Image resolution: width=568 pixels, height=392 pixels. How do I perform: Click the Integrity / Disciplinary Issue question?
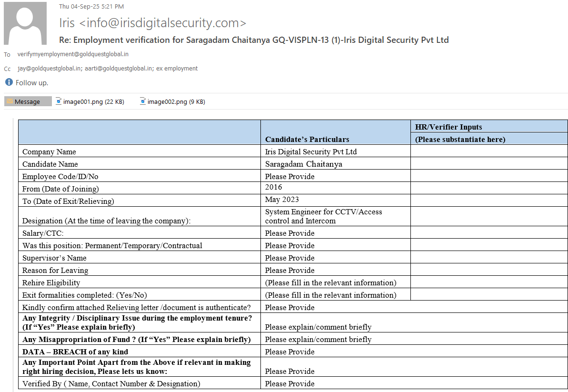137,322
